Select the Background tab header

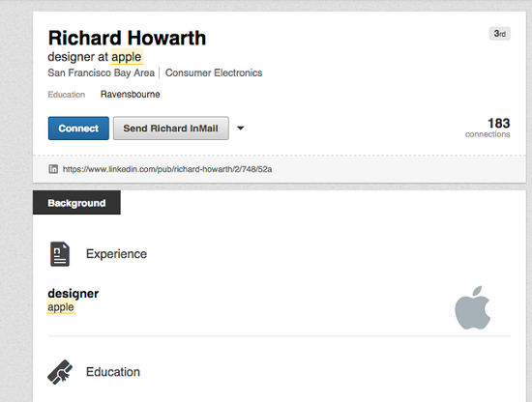[x=76, y=202]
